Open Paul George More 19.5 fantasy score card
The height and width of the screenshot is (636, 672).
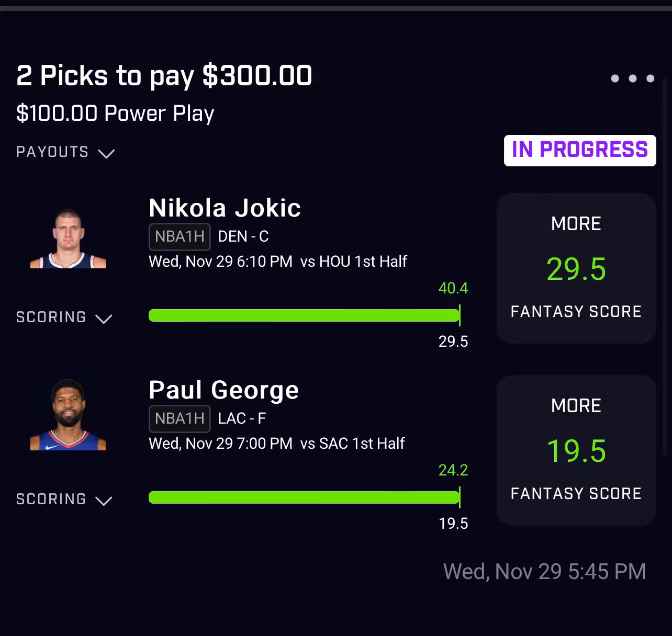(x=576, y=450)
